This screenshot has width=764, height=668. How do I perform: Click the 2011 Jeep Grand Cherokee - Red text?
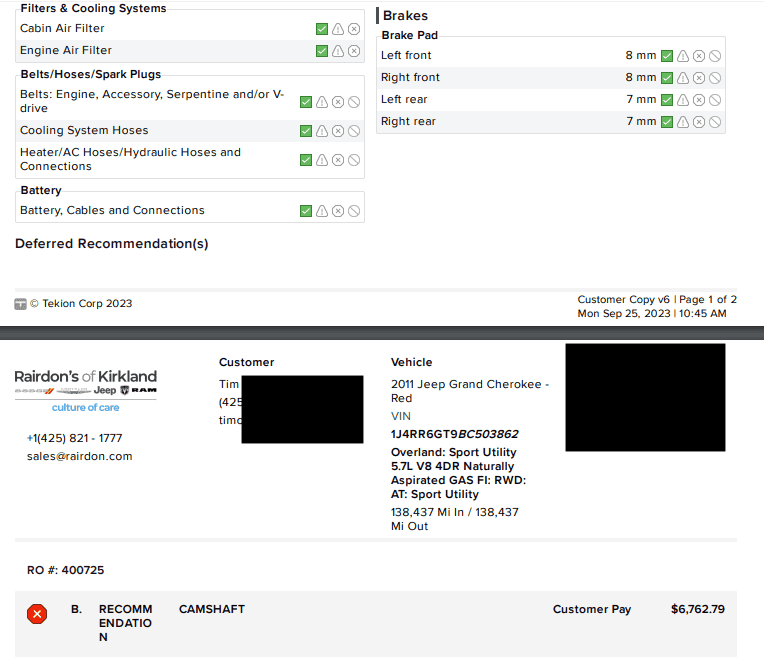[x=470, y=391]
